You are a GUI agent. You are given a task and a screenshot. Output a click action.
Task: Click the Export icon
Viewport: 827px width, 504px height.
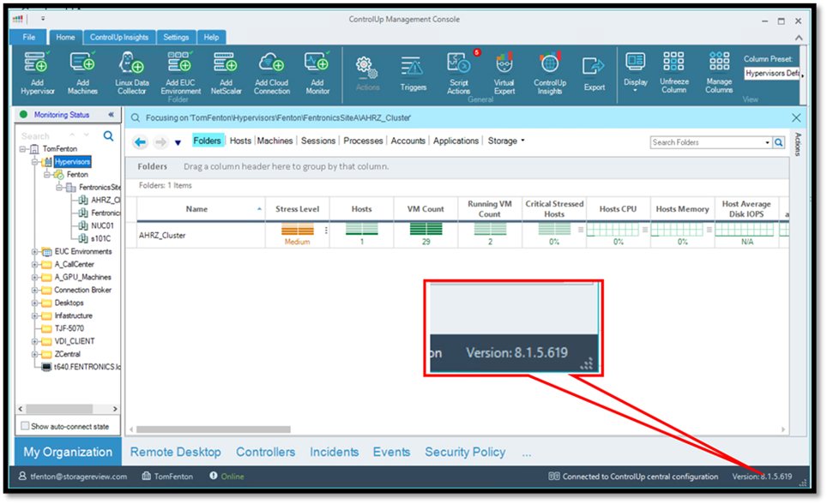point(594,73)
